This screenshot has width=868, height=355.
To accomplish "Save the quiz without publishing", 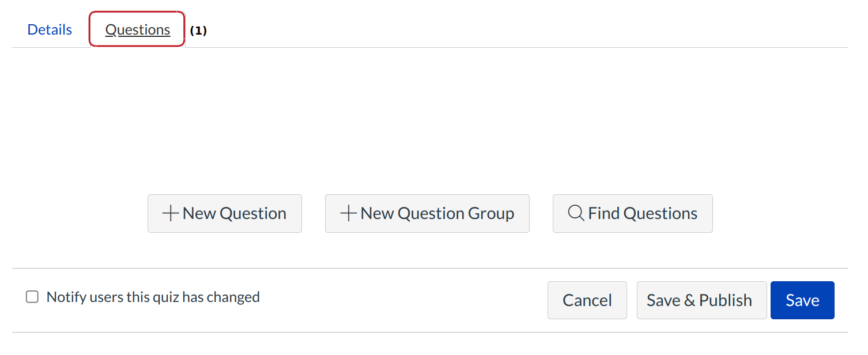I will pos(802,300).
